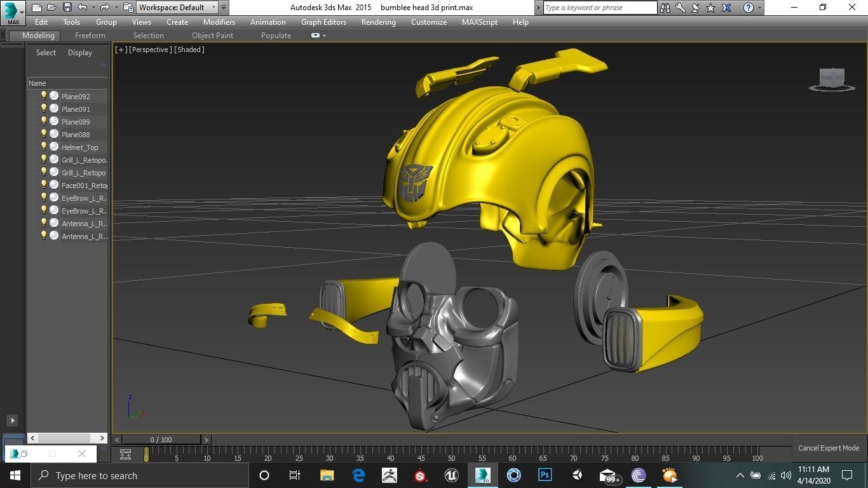Hide the Face001_Retopo object via bulb
This screenshot has width=868, height=488.
tap(44, 185)
